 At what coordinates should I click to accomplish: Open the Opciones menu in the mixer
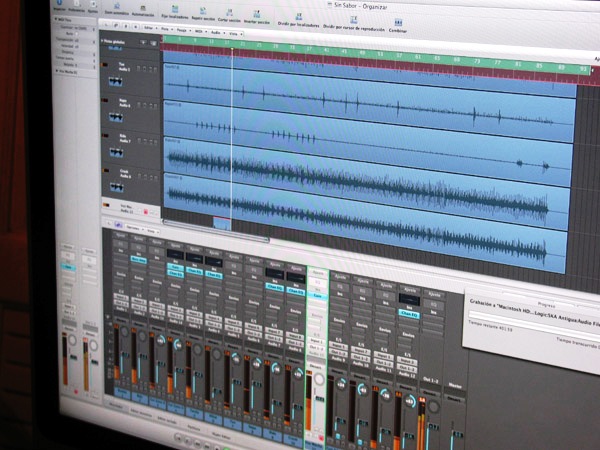(134, 228)
